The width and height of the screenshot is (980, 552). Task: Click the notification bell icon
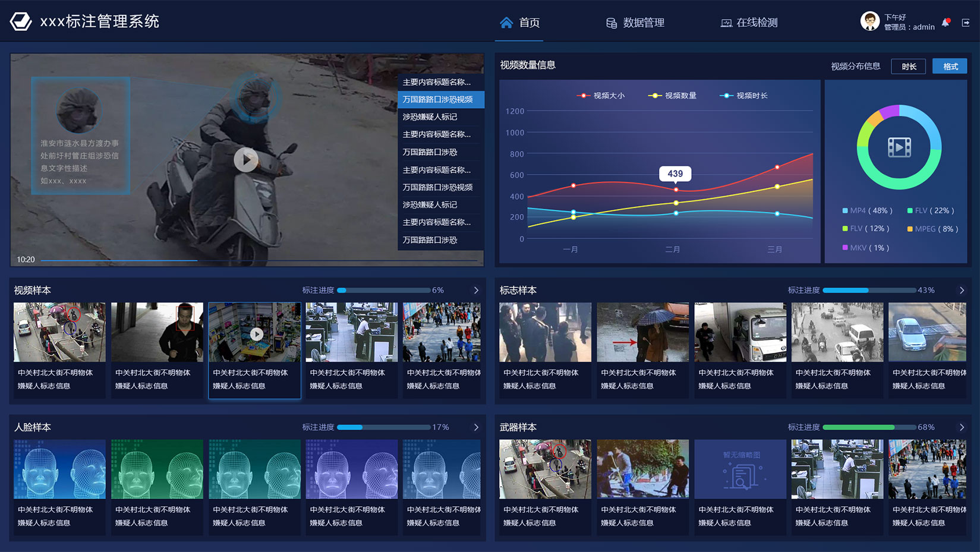(x=946, y=23)
